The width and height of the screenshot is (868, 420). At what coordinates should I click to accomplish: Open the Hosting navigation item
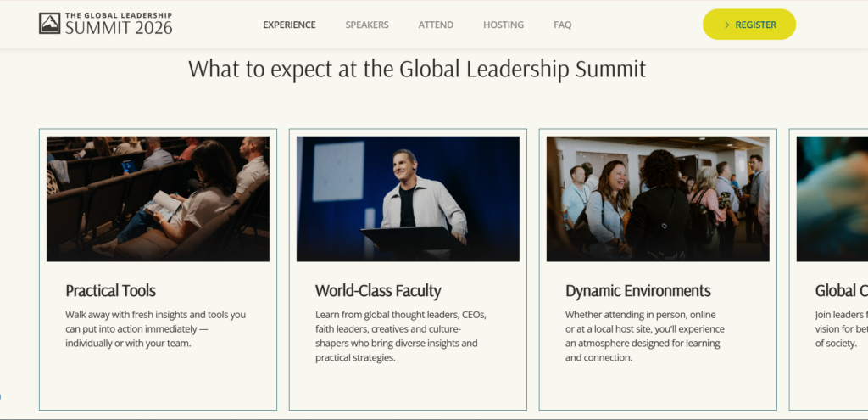coord(504,25)
